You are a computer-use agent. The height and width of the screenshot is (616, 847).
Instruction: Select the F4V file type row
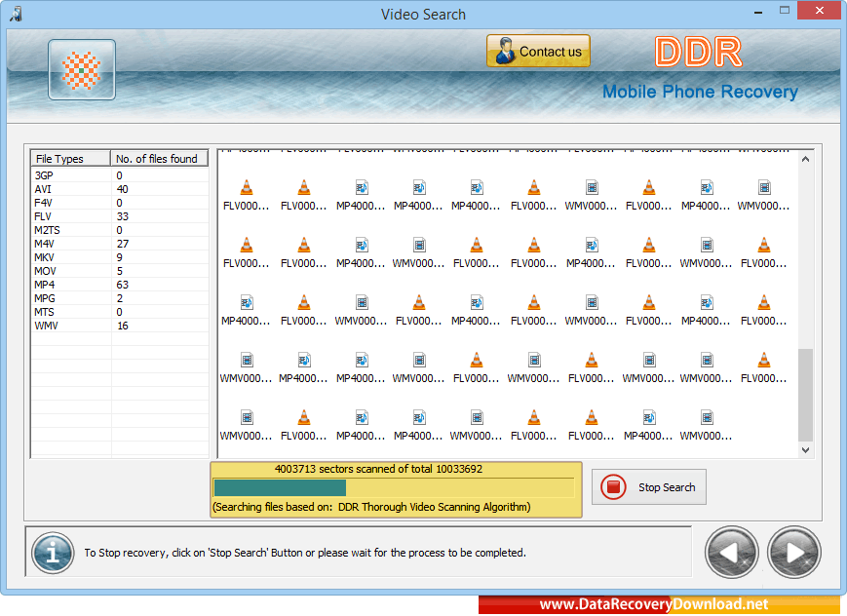pos(120,203)
